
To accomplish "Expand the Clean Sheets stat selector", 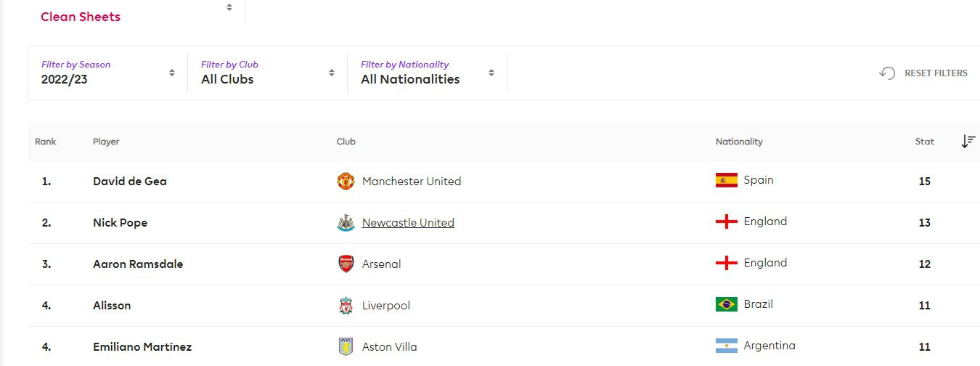I will (136, 12).
